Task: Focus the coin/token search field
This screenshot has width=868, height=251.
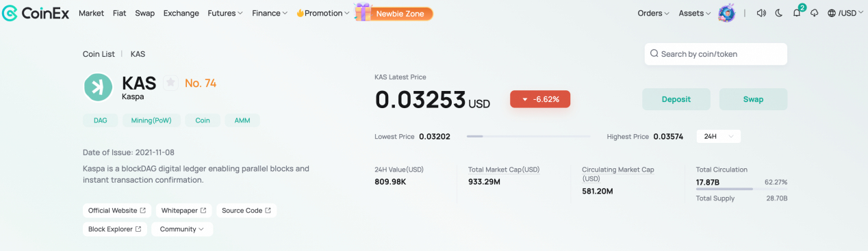Action: click(715, 54)
